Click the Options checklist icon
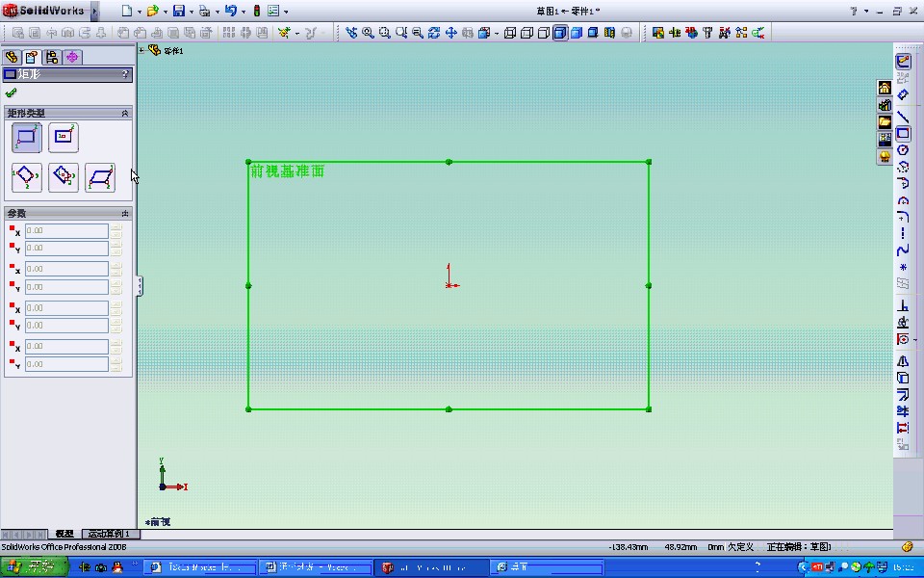The width and height of the screenshot is (924, 578). coord(273,11)
